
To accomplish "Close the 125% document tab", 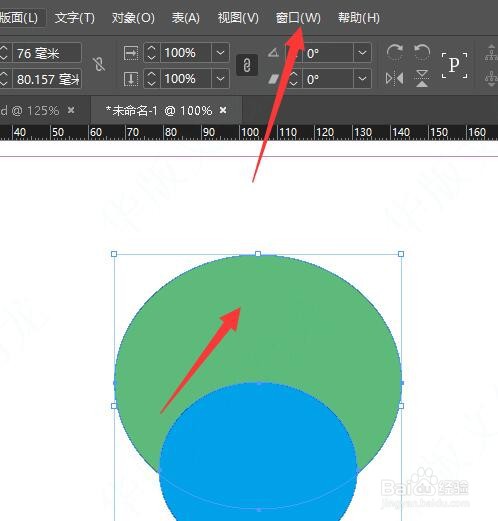I will coord(71,110).
